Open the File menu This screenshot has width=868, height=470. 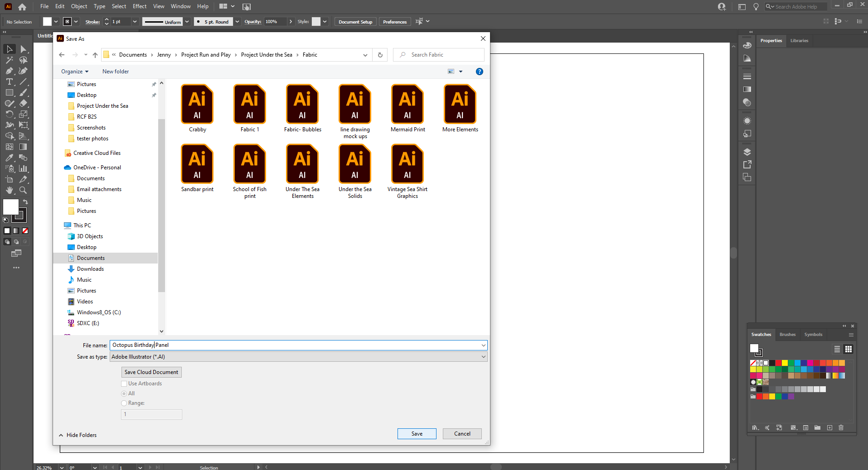tap(44, 6)
